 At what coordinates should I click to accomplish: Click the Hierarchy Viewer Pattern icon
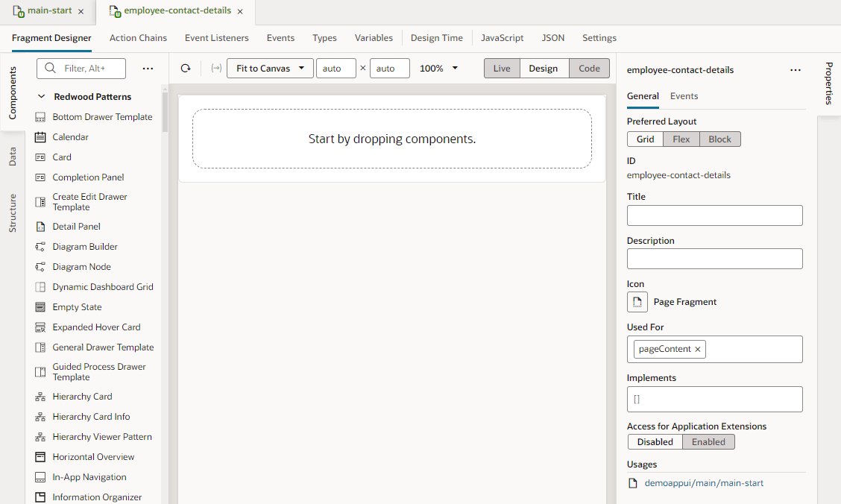(39, 436)
